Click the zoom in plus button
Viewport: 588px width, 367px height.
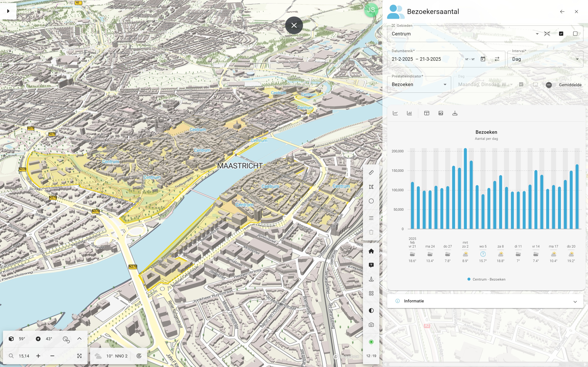(38, 356)
